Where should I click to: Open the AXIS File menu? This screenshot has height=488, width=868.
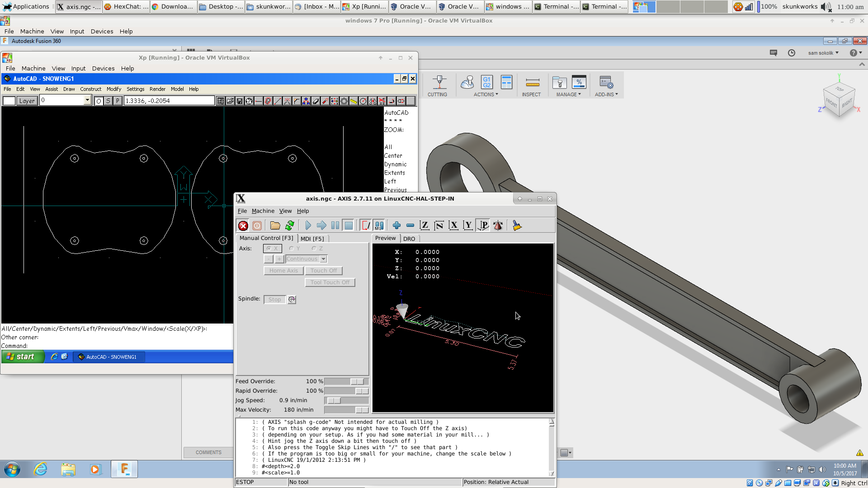pyautogui.click(x=242, y=211)
